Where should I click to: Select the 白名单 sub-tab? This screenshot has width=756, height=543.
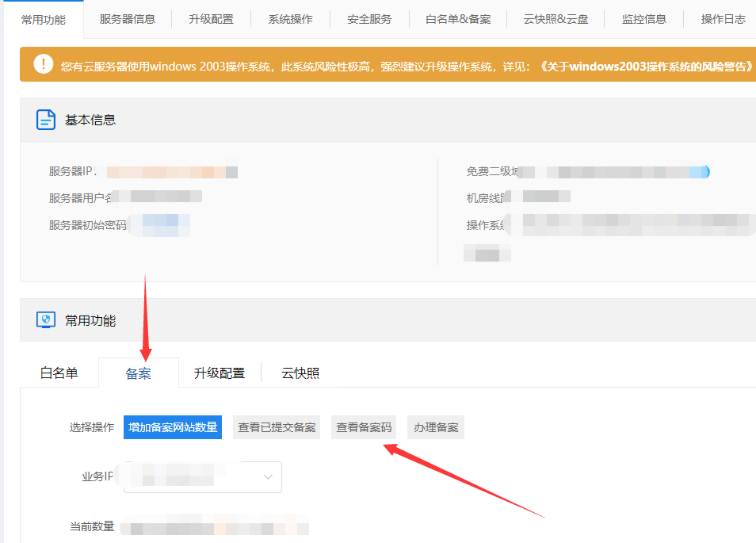point(59,373)
